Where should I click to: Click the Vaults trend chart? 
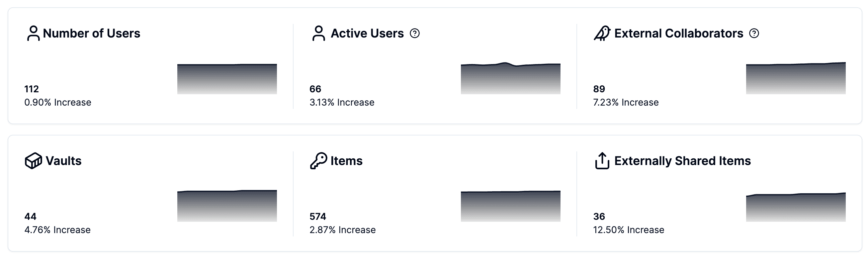coord(227,206)
